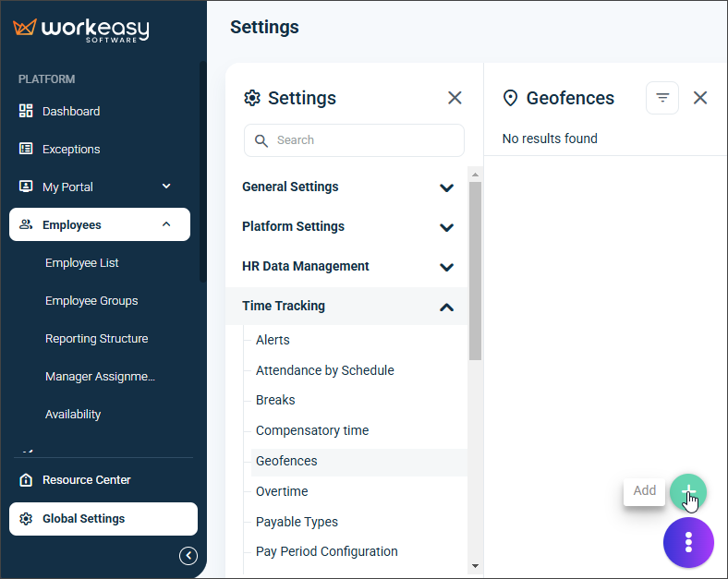728x579 pixels.
Task: Click the Resource Center house icon
Action: pos(26,479)
